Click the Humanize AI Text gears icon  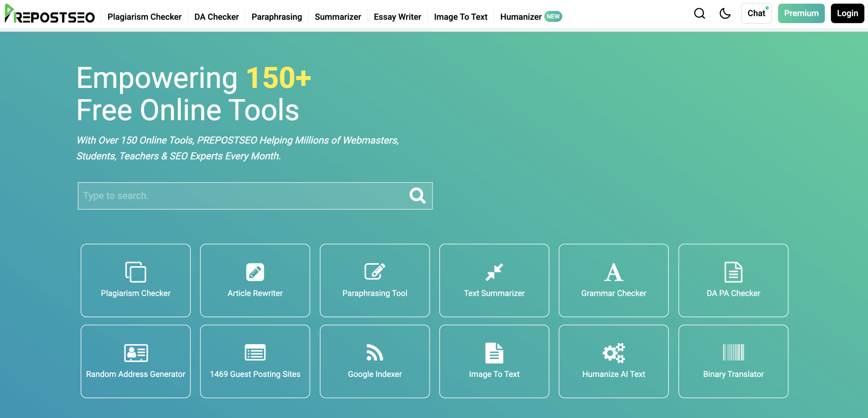(x=613, y=353)
